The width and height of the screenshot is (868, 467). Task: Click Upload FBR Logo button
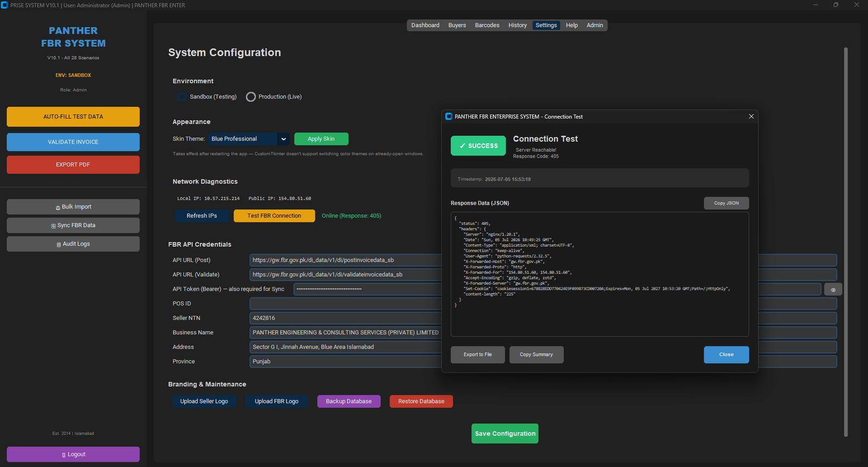[277, 401]
